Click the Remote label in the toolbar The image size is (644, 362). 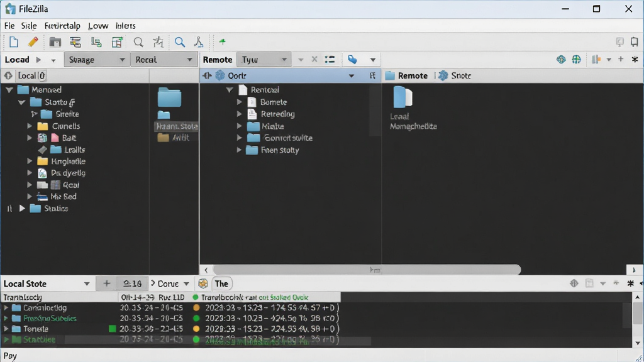[x=218, y=60]
